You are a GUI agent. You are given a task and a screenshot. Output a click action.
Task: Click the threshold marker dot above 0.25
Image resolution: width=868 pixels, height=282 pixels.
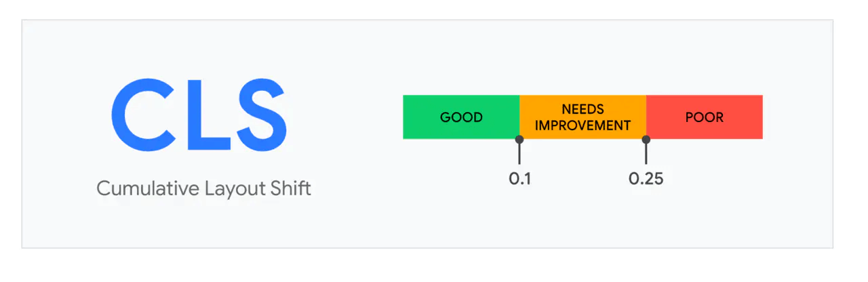pyautogui.click(x=646, y=139)
